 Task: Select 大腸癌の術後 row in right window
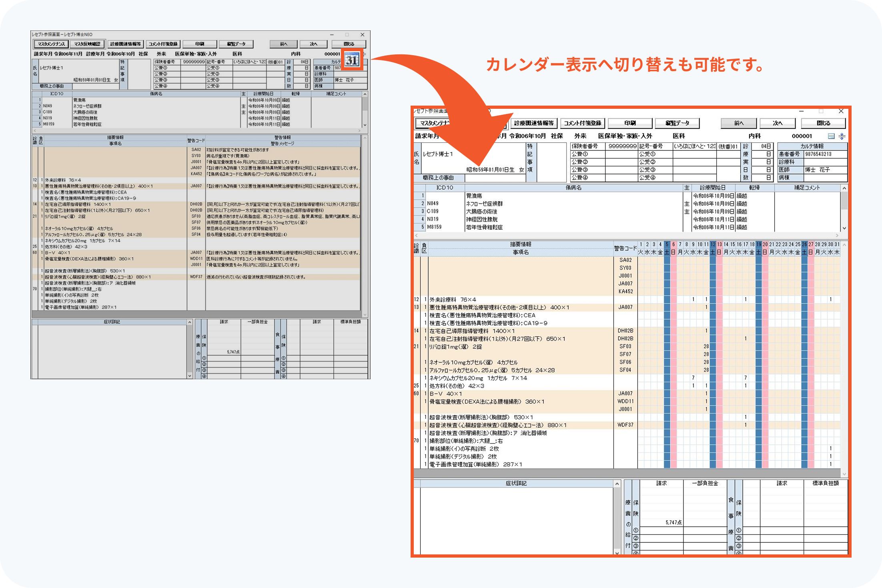pos(627,212)
